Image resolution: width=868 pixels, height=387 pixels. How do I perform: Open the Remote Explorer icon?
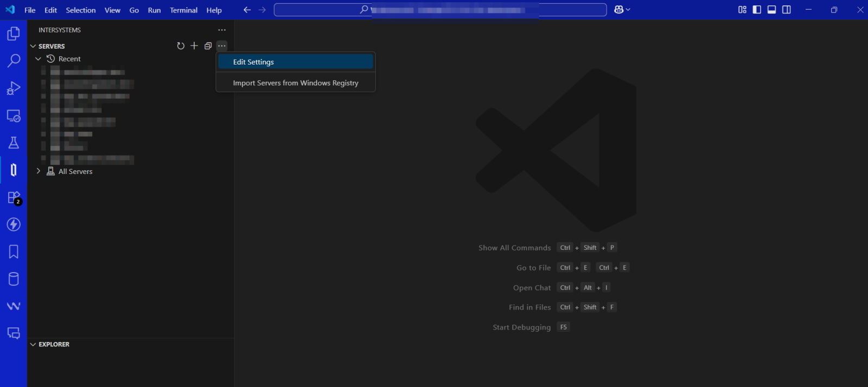pyautogui.click(x=14, y=115)
